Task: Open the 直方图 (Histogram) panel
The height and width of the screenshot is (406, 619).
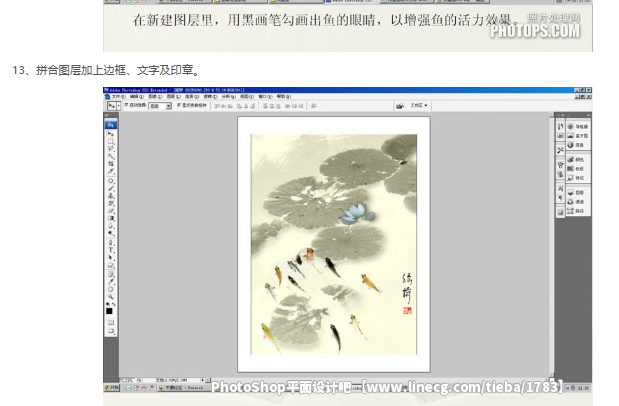Action: (x=578, y=136)
